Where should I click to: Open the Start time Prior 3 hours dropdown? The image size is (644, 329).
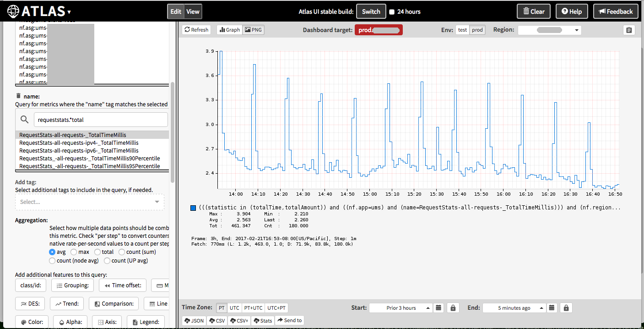[400, 308]
